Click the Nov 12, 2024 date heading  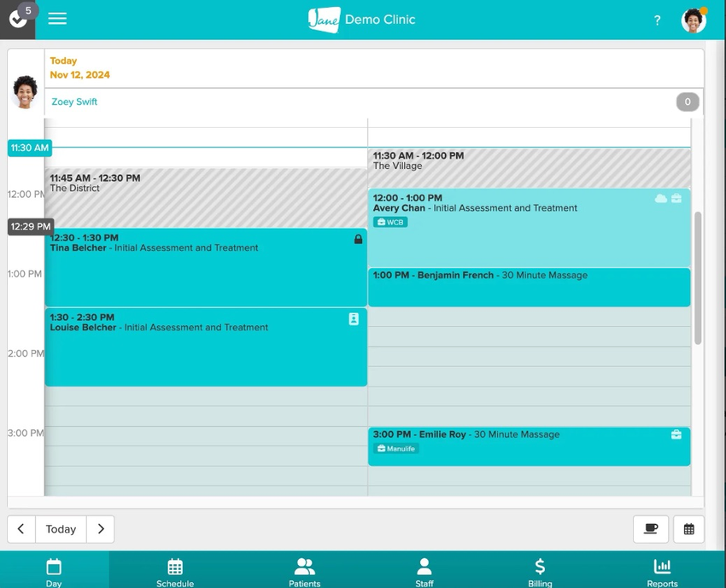[x=79, y=75]
